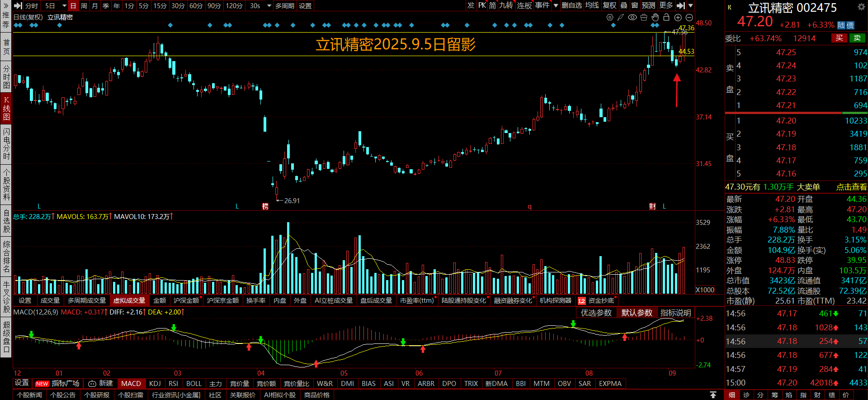Switch indicator to KDJ
868x400 pixels.
[x=155, y=383]
